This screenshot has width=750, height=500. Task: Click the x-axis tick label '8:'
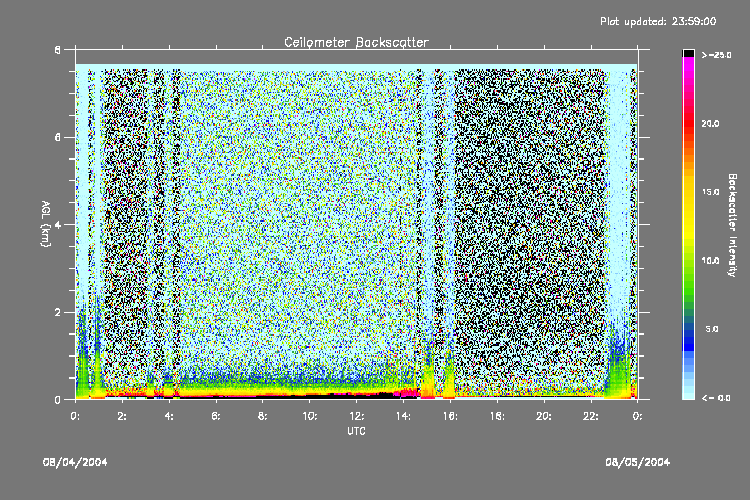[x=263, y=416]
